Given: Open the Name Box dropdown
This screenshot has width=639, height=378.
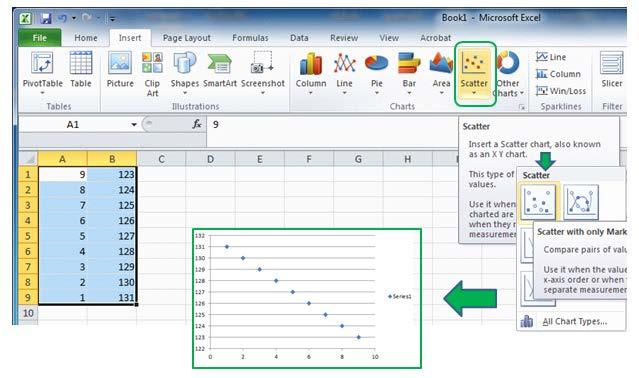Looking at the screenshot, I should click(134, 125).
